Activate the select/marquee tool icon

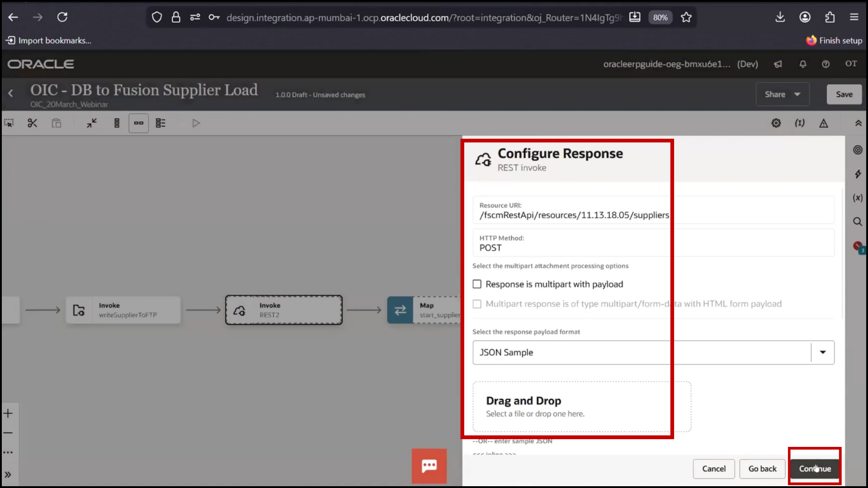coord(9,123)
